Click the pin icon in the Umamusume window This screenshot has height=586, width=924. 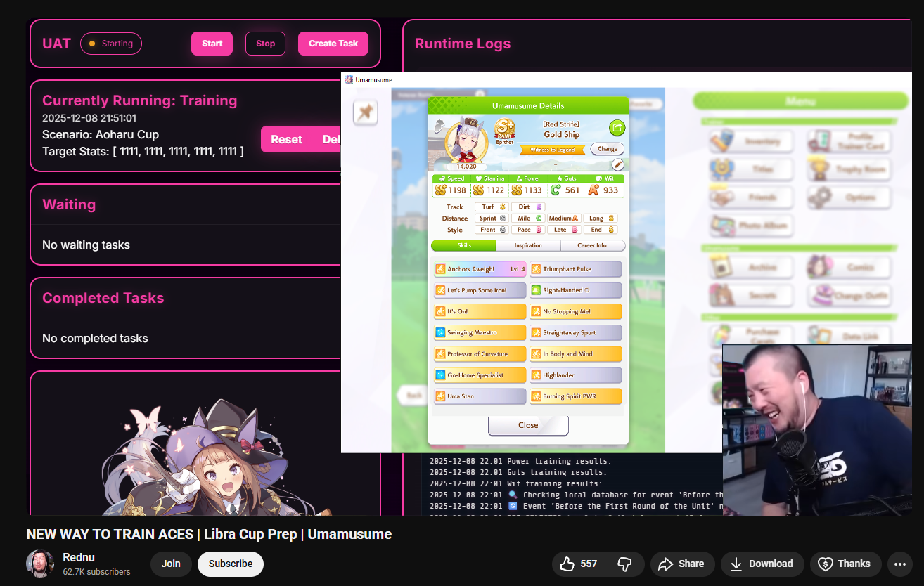pyautogui.click(x=365, y=112)
